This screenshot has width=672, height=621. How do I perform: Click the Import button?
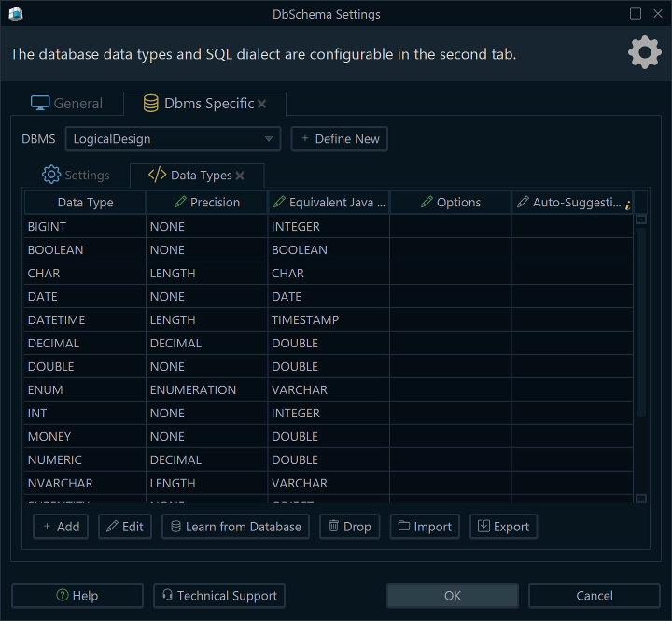pos(425,527)
